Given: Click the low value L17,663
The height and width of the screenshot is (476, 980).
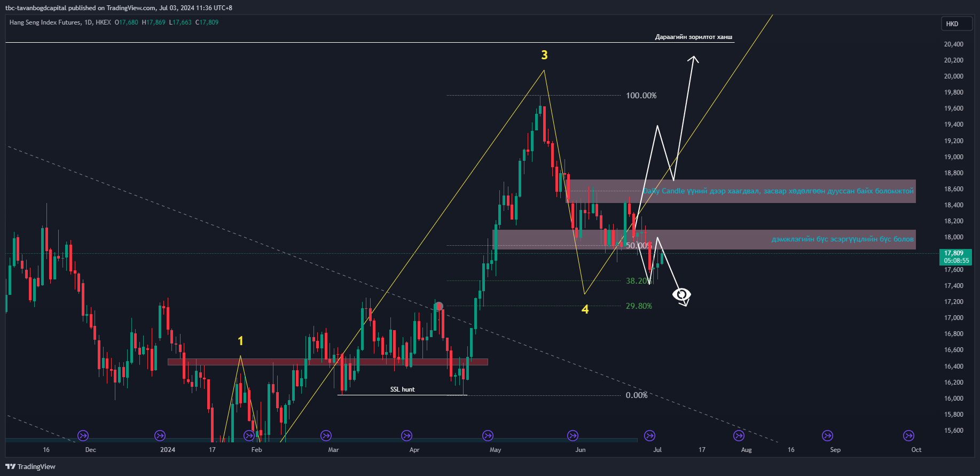Looking at the screenshot, I should [x=180, y=22].
